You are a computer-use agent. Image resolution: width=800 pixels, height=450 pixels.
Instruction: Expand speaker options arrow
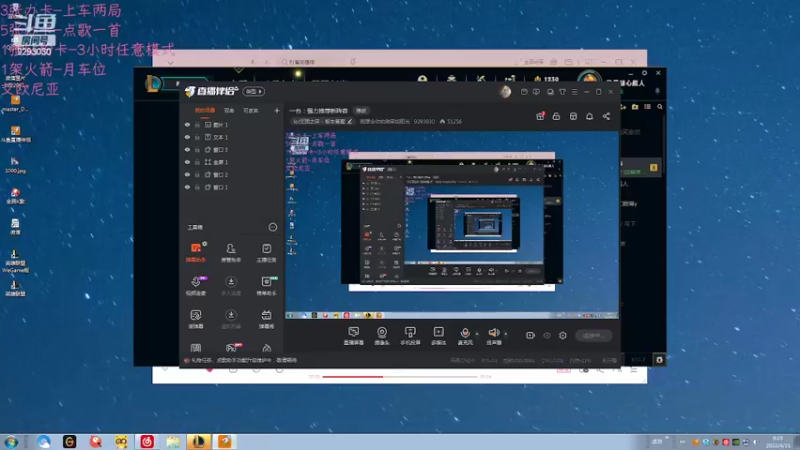506,334
